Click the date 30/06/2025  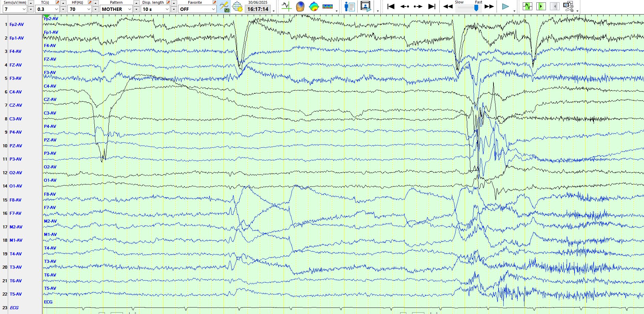pyautogui.click(x=258, y=2)
